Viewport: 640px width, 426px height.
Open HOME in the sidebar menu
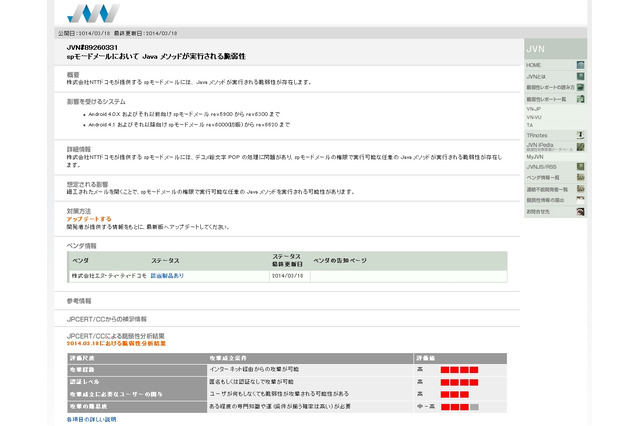[533, 65]
